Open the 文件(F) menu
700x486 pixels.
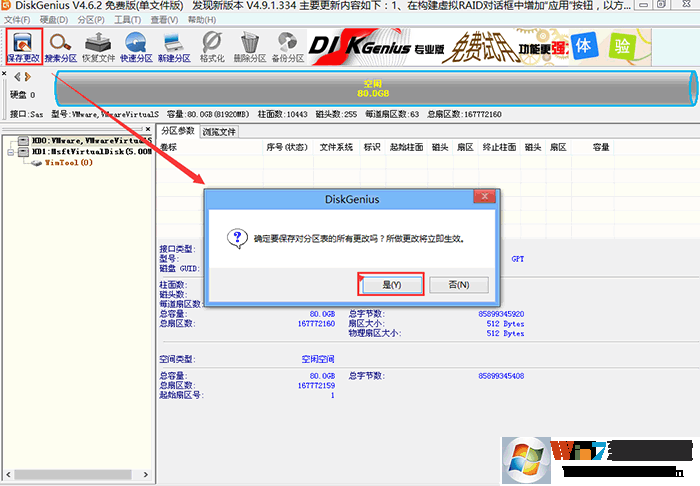coord(17,20)
